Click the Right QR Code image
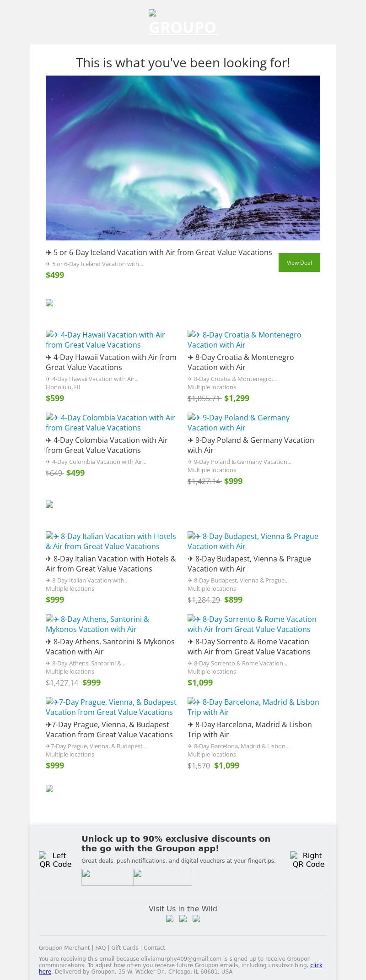The height and width of the screenshot is (980, 366). pos(308,860)
